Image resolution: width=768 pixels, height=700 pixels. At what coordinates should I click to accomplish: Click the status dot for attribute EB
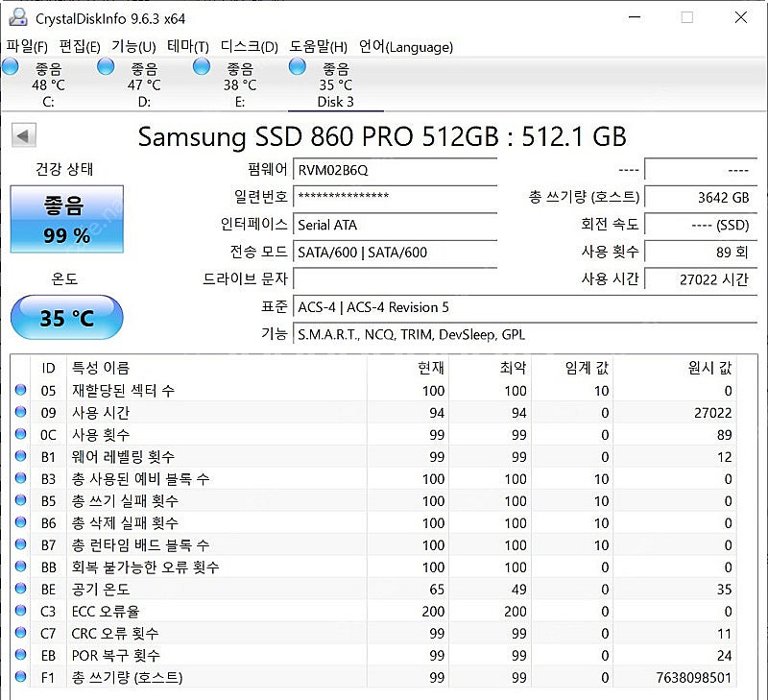point(20,654)
